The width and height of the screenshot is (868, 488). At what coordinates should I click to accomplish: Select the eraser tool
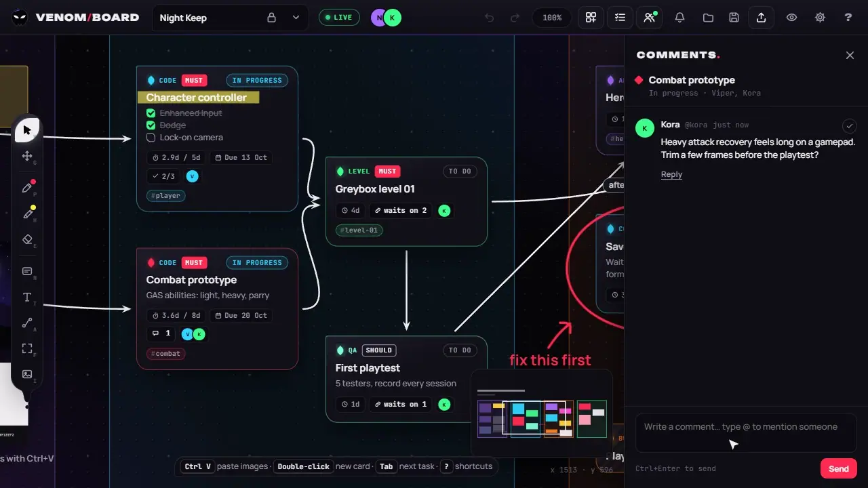(27, 239)
